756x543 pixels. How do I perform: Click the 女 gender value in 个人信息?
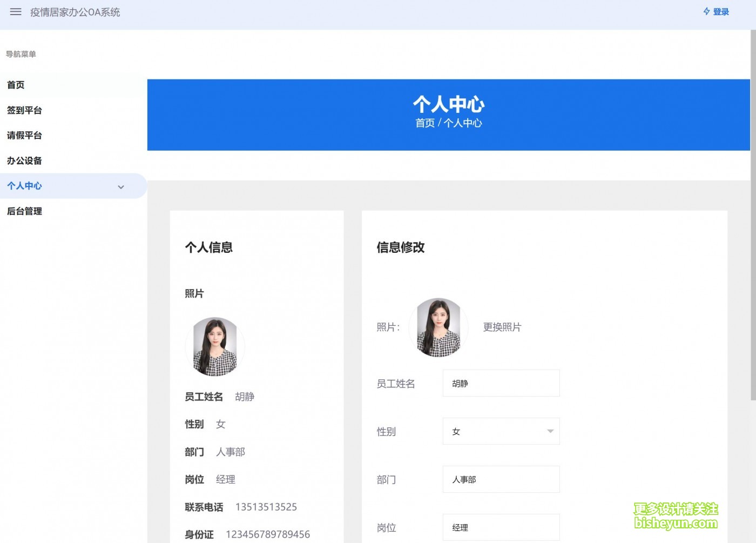[220, 424]
